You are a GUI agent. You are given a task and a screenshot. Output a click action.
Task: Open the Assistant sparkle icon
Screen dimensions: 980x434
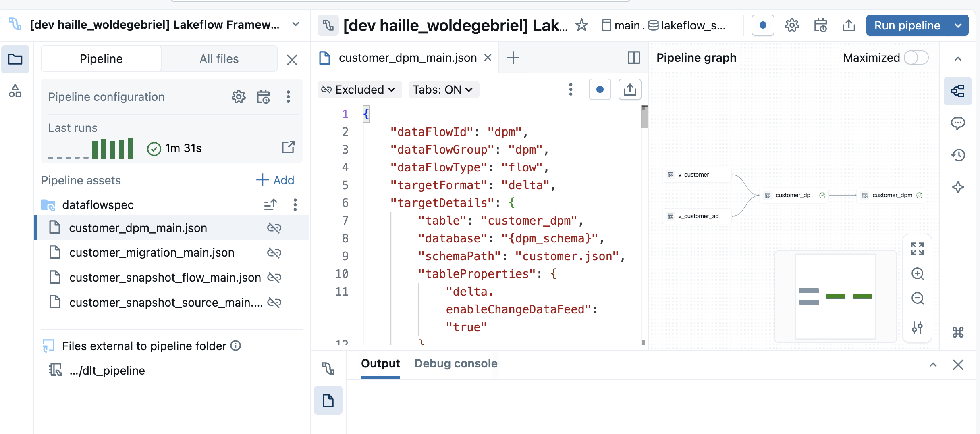(x=958, y=187)
